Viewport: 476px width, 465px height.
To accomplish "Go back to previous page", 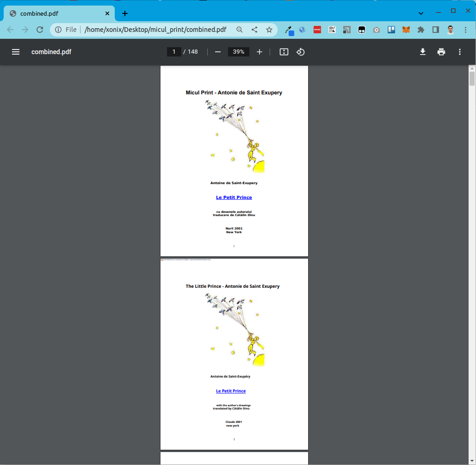I will tap(10, 30).
